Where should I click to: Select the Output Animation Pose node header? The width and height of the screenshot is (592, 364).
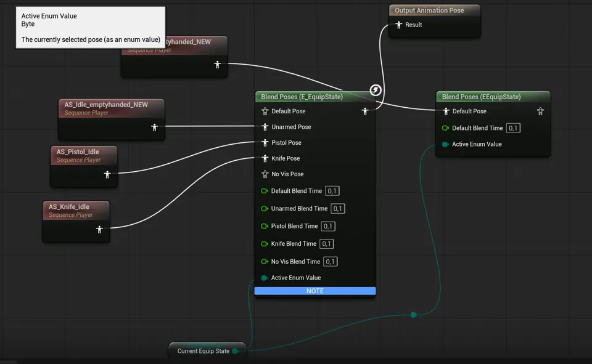(x=434, y=10)
